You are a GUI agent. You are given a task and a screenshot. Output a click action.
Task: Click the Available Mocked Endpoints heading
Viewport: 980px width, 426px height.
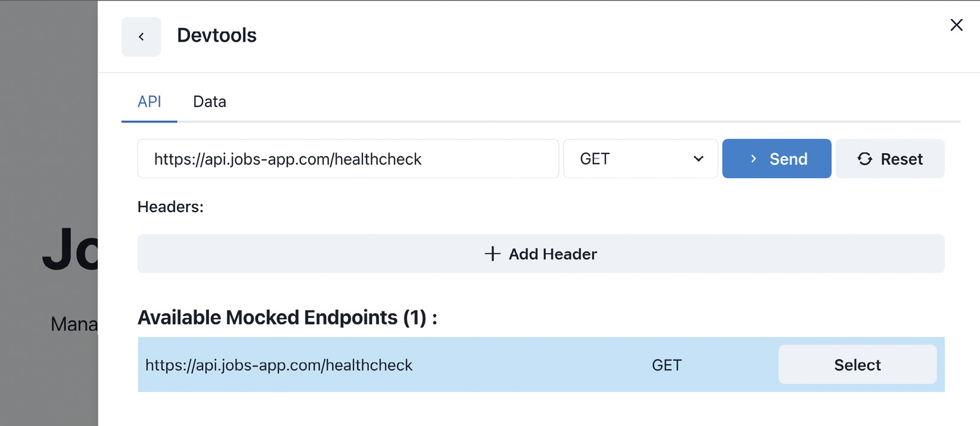[x=287, y=317]
